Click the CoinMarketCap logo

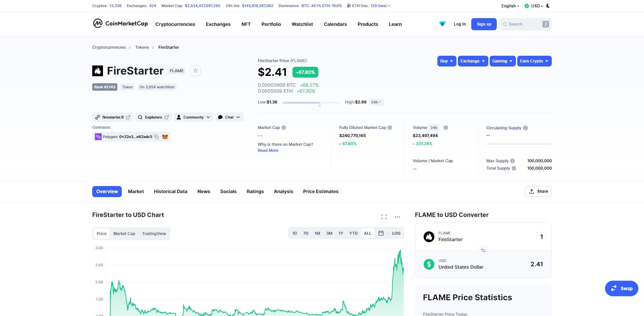(120, 24)
